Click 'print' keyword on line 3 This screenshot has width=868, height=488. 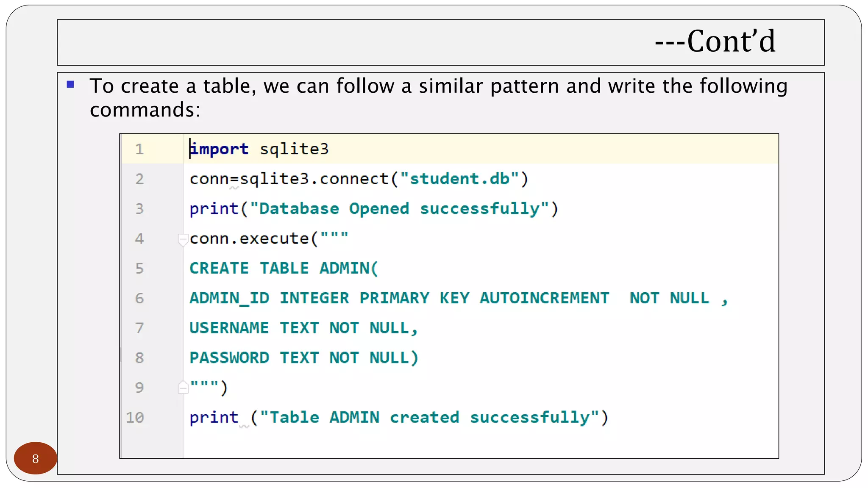click(x=214, y=209)
